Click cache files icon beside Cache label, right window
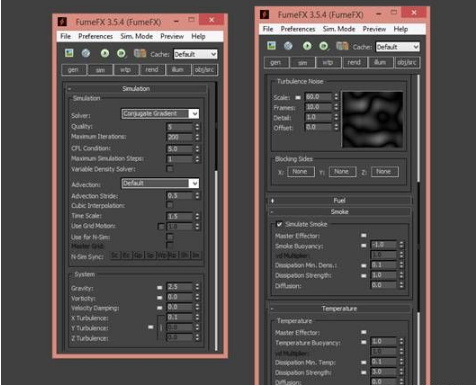The height and width of the screenshot is (386, 476). pyautogui.click(x=342, y=46)
